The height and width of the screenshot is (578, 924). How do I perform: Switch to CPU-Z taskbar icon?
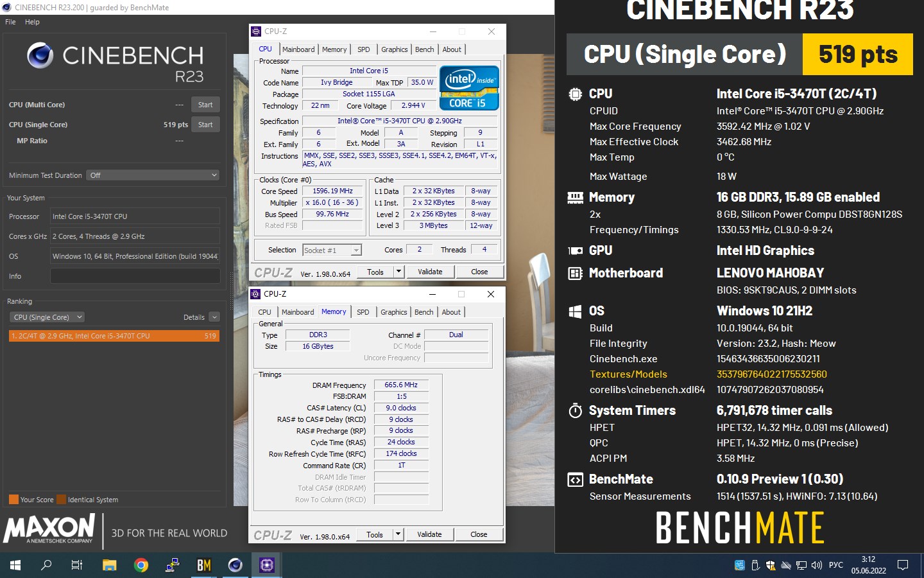267,565
